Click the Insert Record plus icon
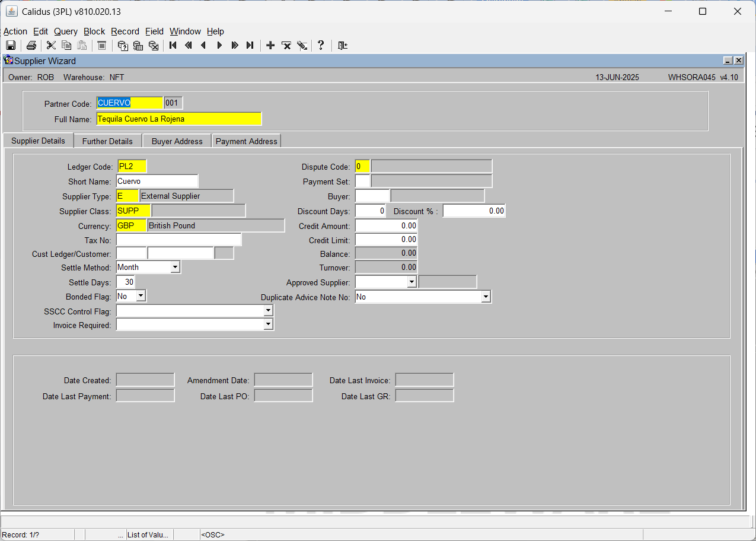 [x=270, y=46]
